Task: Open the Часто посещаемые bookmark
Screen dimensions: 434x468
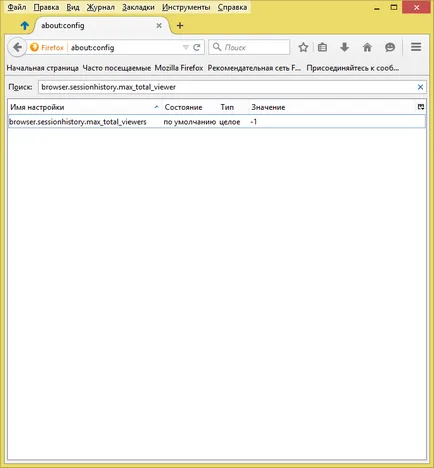Action: coord(117,68)
